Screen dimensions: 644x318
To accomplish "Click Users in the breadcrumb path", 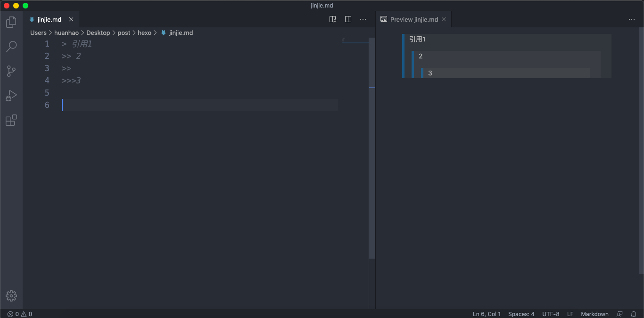I will point(39,33).
